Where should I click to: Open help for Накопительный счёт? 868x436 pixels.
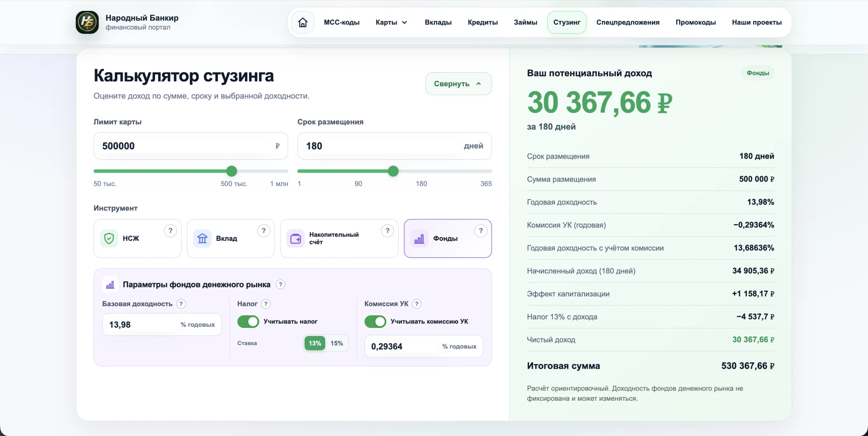coord(387,231)
